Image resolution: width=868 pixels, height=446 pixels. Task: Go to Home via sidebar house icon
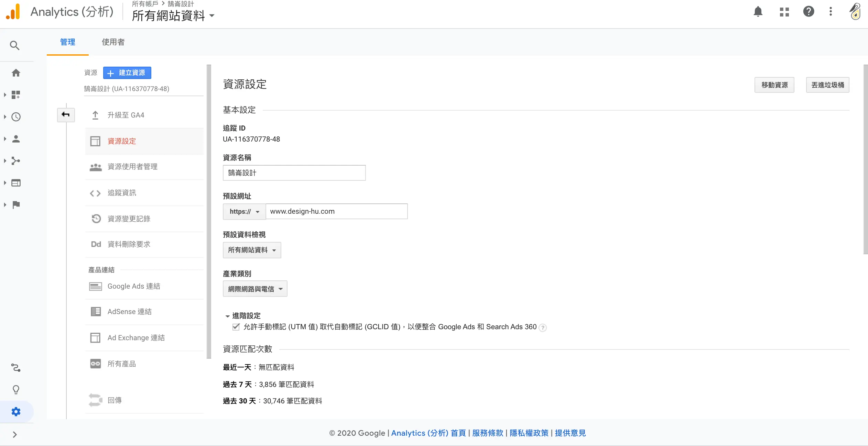pos(16,73)
